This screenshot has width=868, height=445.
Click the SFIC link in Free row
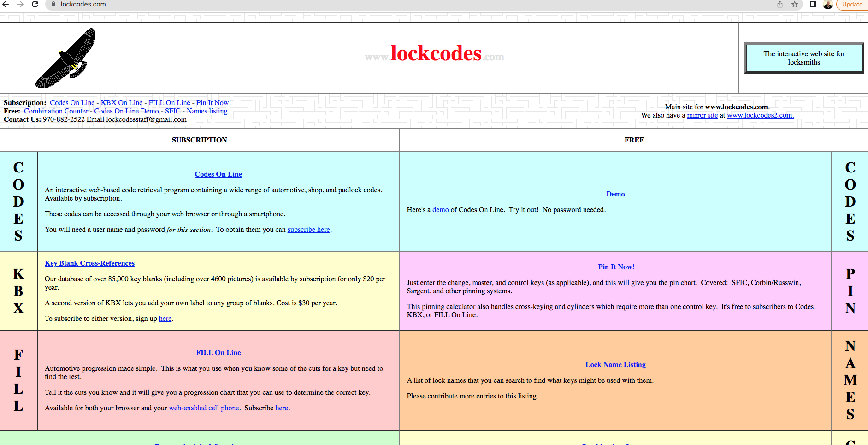point(173,111)
